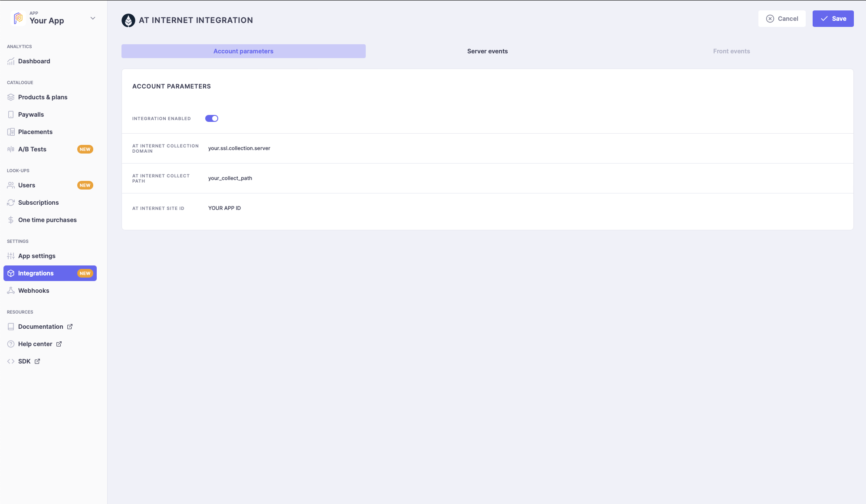Click the Dashboard chart icon

(x=11, y=61)
